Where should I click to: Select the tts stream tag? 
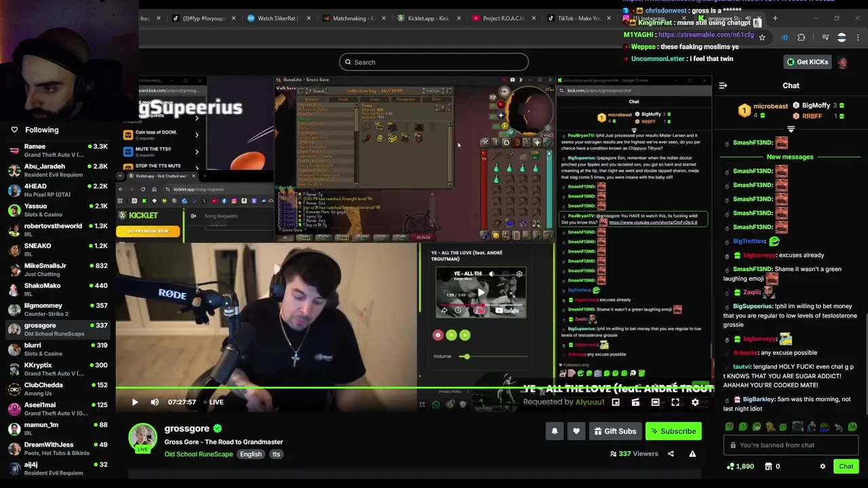(276, 454)
